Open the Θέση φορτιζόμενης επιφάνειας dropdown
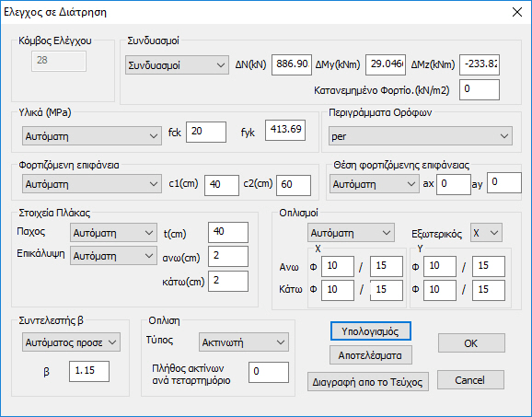This screenshot has width=532, height=417. [375, 184]
